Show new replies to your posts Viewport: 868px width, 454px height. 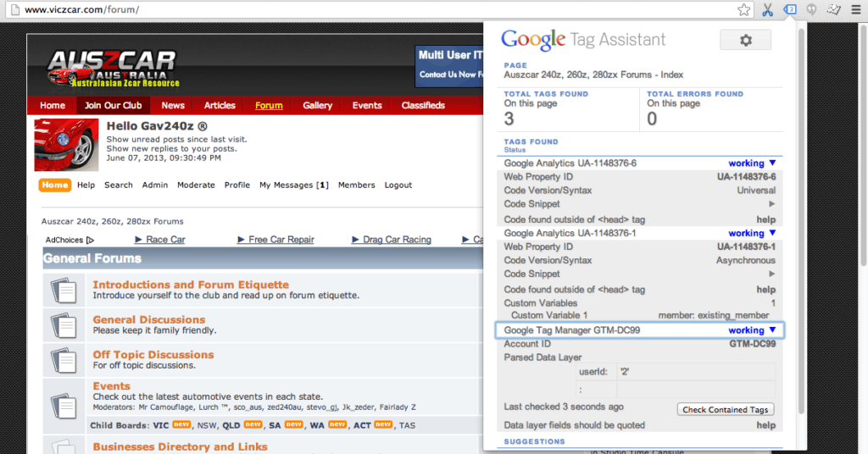[171, 148]
